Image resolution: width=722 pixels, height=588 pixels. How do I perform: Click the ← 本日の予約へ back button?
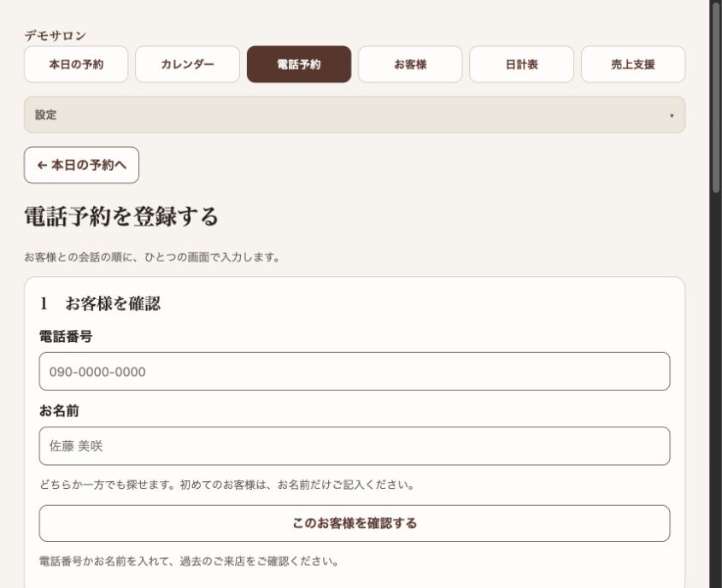81,165
